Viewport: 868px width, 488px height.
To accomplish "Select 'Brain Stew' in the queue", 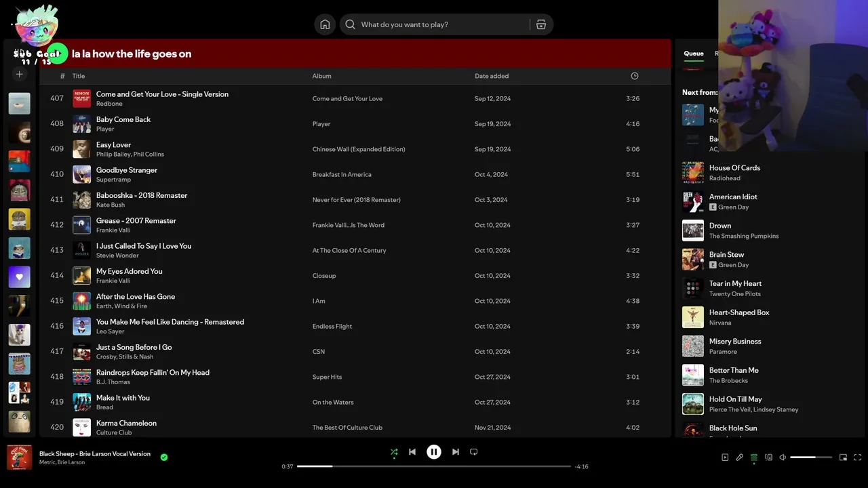I will coord(726,255).
